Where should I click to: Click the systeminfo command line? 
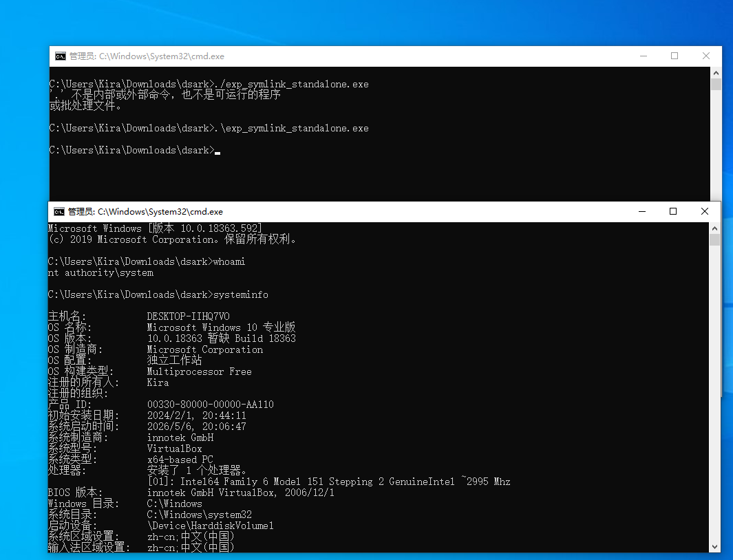(x=158, y=294)
